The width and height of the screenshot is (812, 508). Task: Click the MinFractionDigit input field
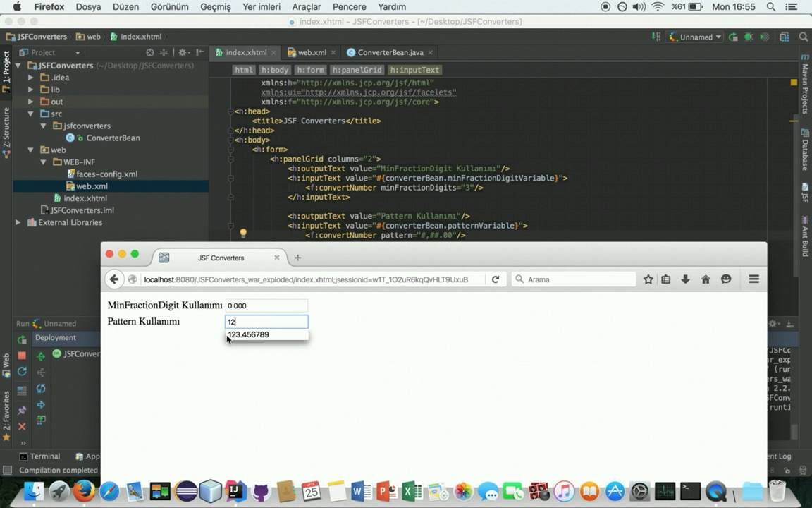pos(266,306)
